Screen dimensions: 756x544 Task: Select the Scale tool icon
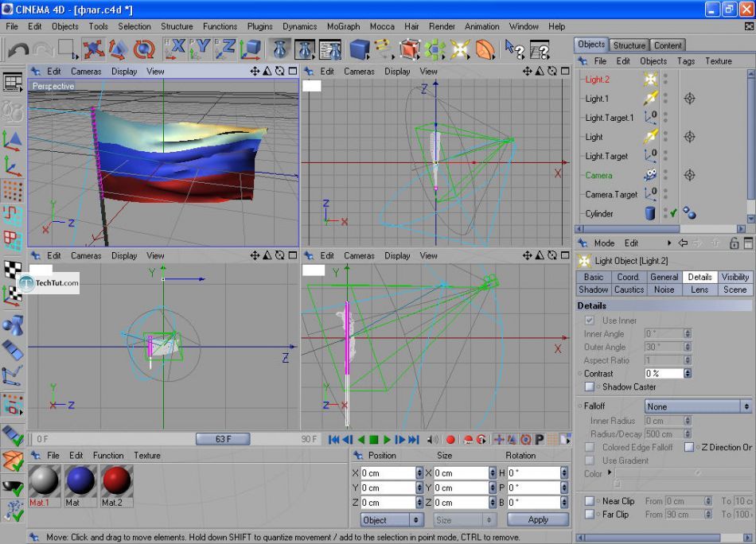pyautogui.click(x=118, y=49)
